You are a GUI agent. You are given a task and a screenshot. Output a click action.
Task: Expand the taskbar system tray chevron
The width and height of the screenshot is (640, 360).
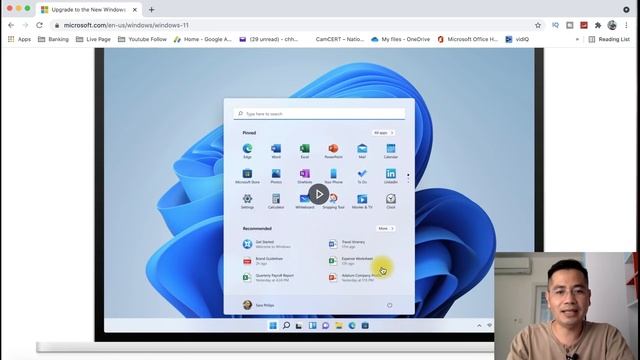tap(479, 325)
